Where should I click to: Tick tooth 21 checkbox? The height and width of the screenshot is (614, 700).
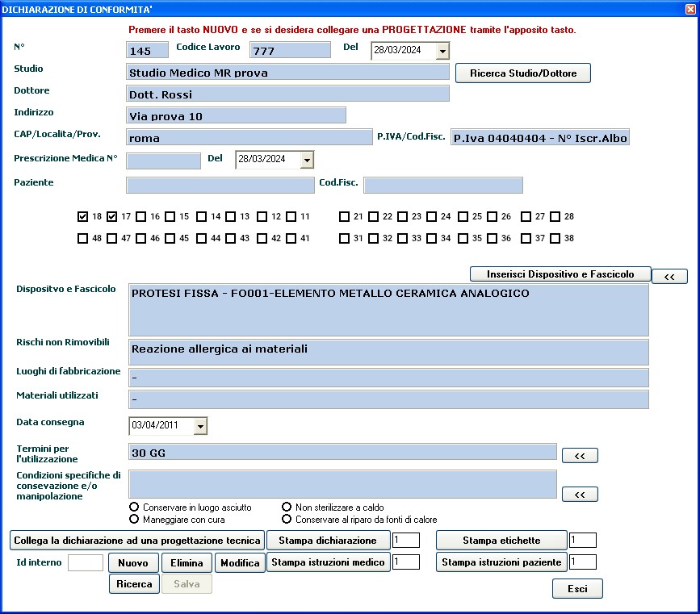click(x=344, y=217)
